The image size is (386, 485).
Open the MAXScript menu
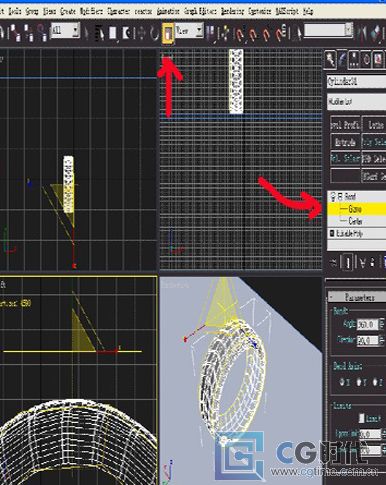[x=287, y=12]
